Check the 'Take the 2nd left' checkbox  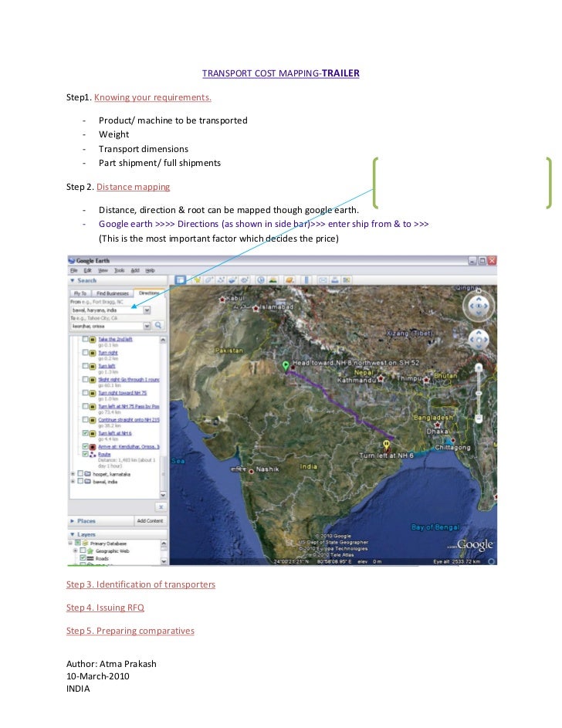pos(86,339)
